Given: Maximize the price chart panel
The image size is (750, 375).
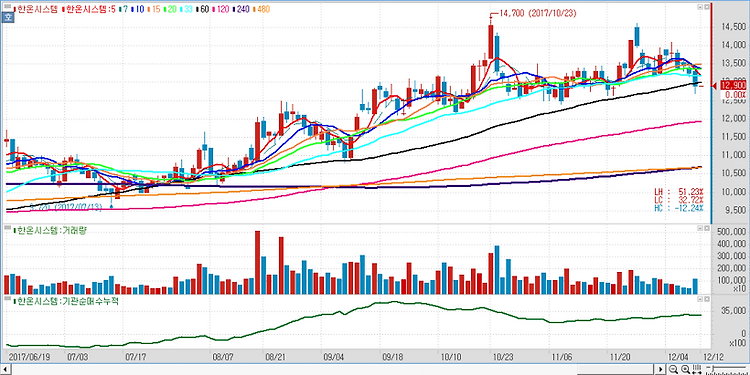Looking at the screenshot, I should (x=706, y=7).
